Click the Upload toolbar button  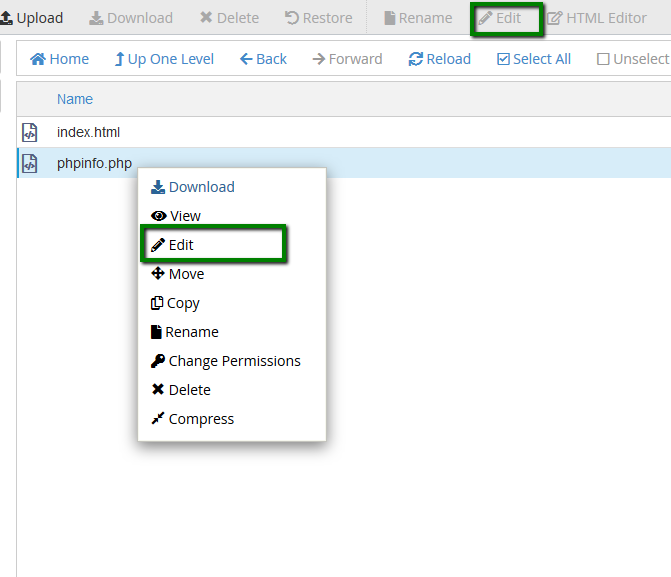point(32,18)
